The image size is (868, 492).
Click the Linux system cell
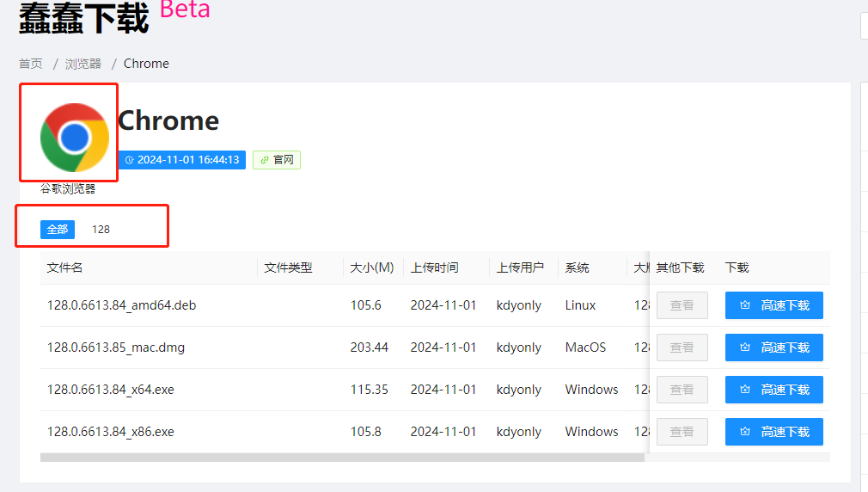coord(580,305)
